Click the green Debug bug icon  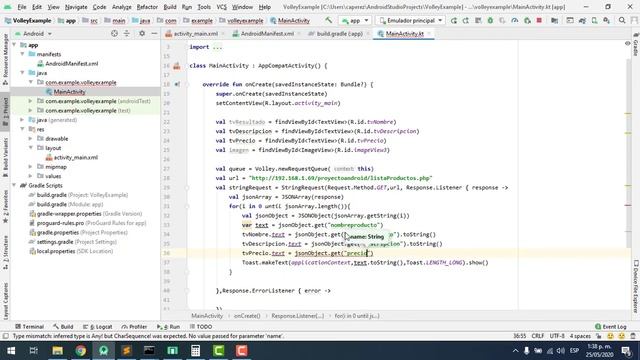(x=490, y=20)
